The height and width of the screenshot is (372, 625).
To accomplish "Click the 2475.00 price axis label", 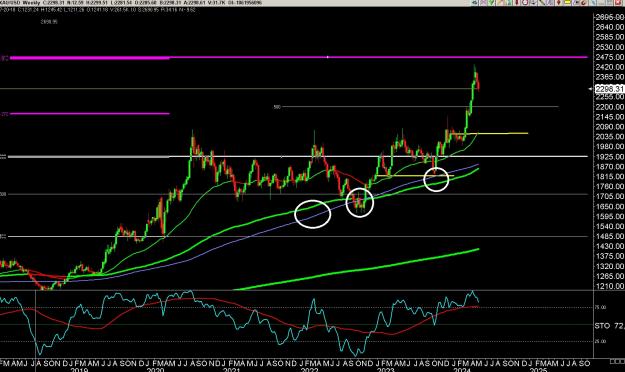I will 609,57.
